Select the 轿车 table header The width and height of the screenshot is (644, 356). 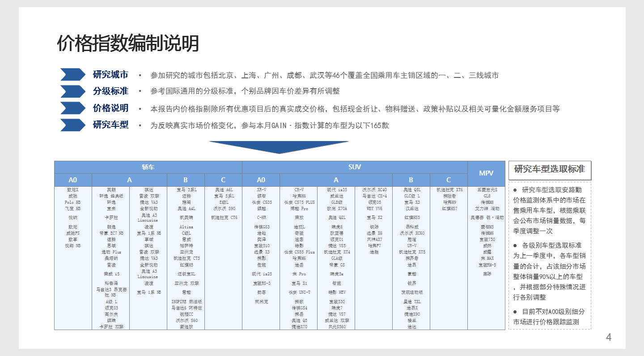(148, 167)
